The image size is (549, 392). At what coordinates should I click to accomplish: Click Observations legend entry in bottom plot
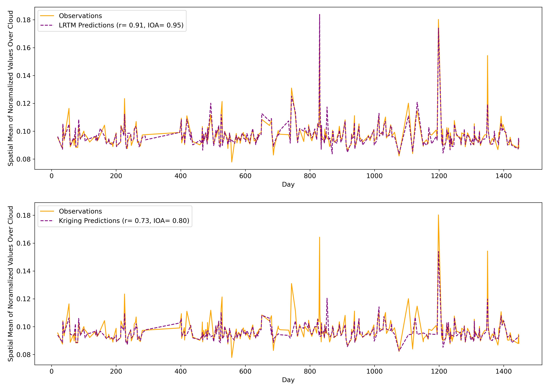(80, 211)
